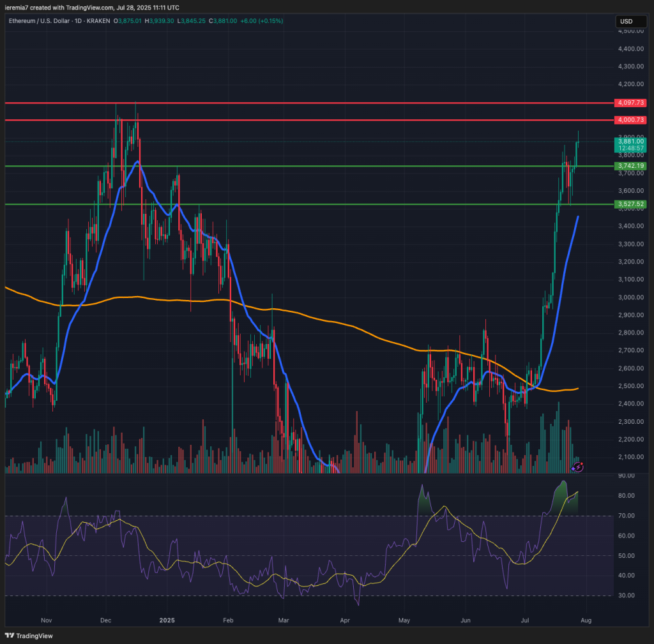Image resolution: width=654 pixels, height=644 pixels.
Task: Click the Jun label on the time axis
Action: pyautogui.click(x=466, y=620)
